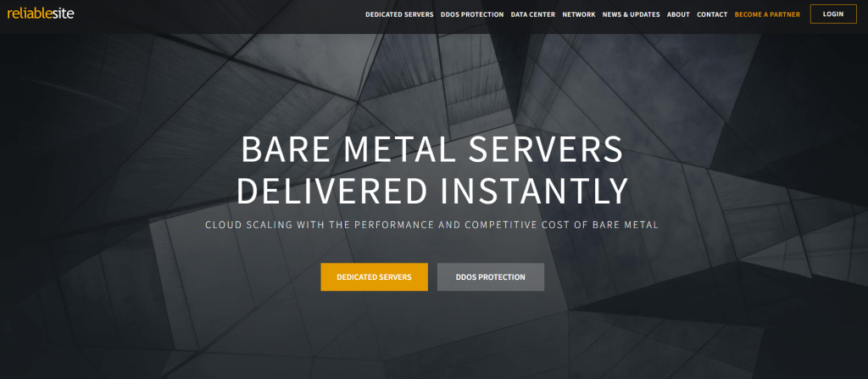
Task: Open News & Updates in the navigation
Action: click(x=631, y=14)
